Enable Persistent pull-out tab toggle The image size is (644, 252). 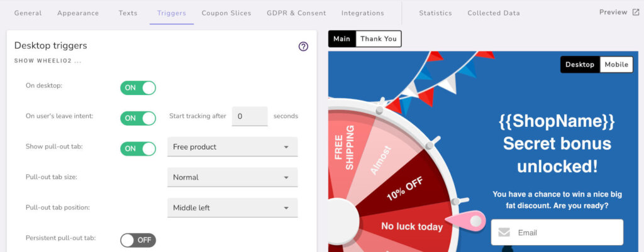click(138, 240)
